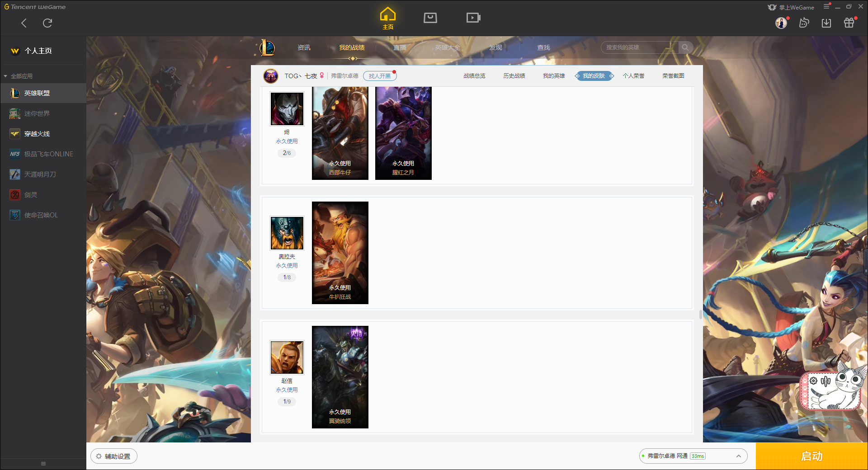Click the skin list vertical scrollbar
The height and width of the screenshot is (470, 868).
[700, 315]
